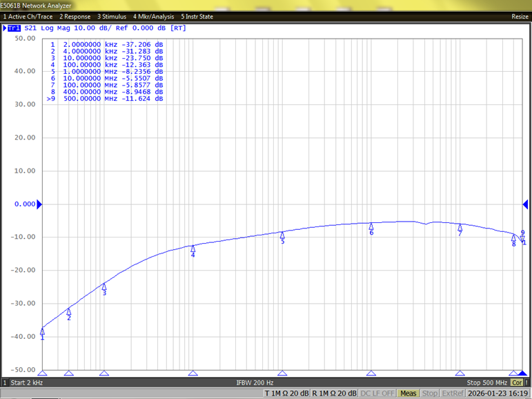This screenshot has height=399, width=532.
Task: Click marker 4 triangle on the trace
Action: pos(193,249)
